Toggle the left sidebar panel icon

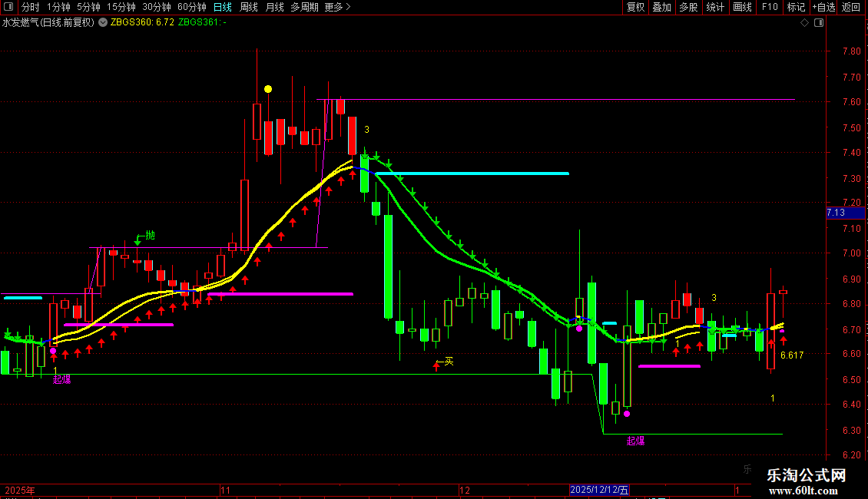[x=8, y=7]
